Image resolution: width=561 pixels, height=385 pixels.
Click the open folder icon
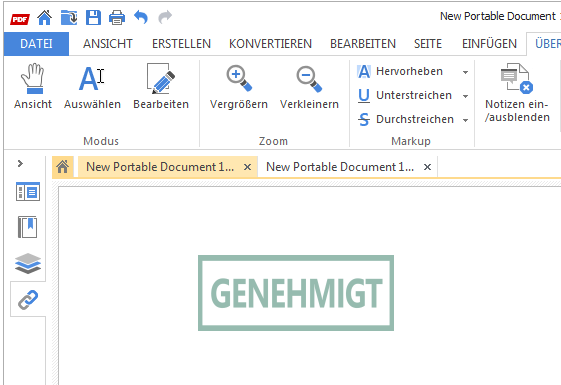point(69,17)
